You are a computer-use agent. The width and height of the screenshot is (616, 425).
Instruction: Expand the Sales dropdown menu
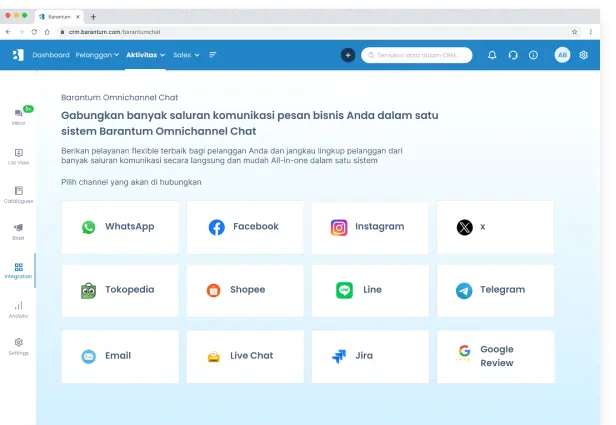click(186, 55)
